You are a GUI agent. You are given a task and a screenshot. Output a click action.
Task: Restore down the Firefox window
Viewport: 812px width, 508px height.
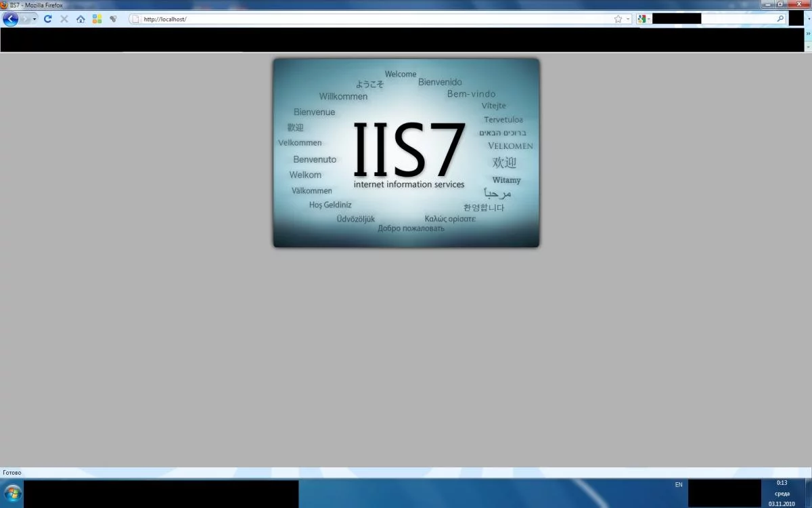(780, 4)
